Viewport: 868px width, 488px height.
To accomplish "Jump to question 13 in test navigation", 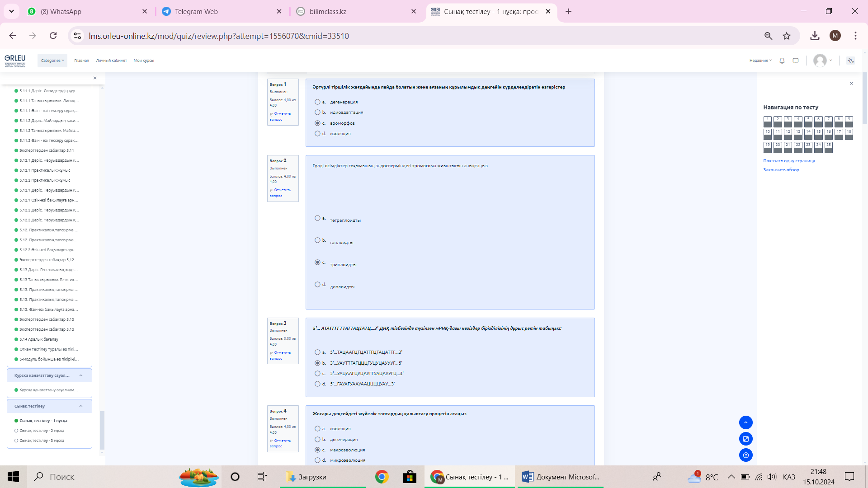I will tap(798, 134).
